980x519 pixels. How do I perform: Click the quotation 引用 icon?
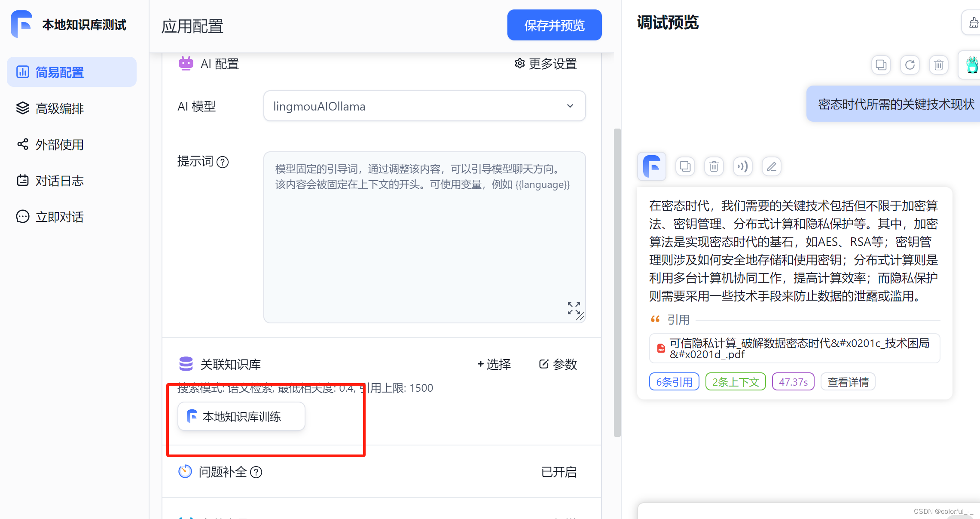[655, 319]
